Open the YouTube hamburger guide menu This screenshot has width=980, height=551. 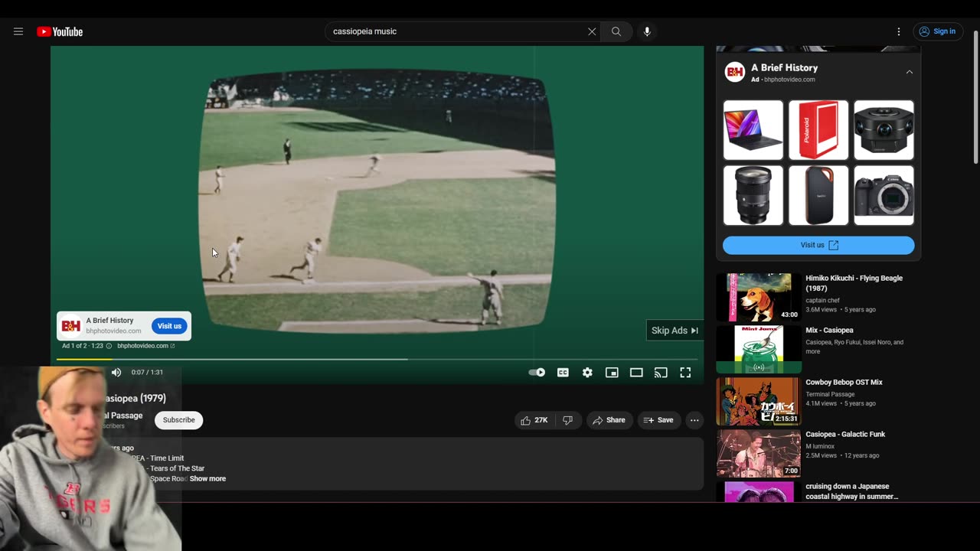(18, 31)
